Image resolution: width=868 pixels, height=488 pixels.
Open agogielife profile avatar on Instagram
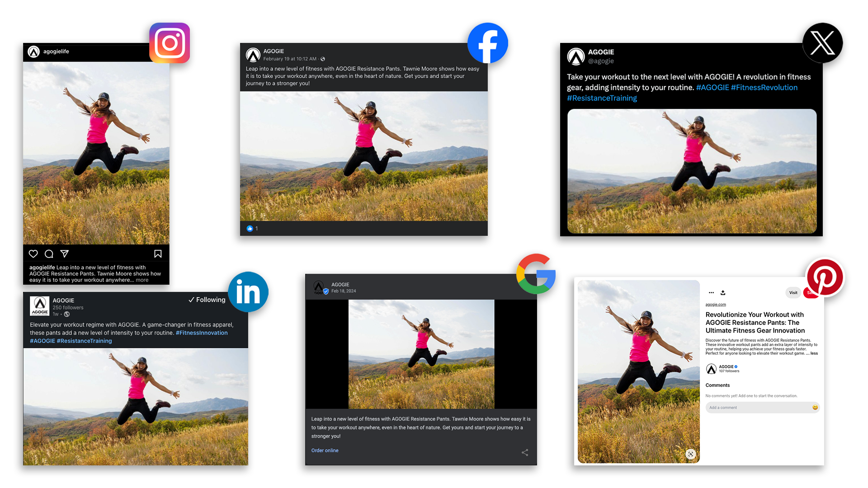[34, 52]
